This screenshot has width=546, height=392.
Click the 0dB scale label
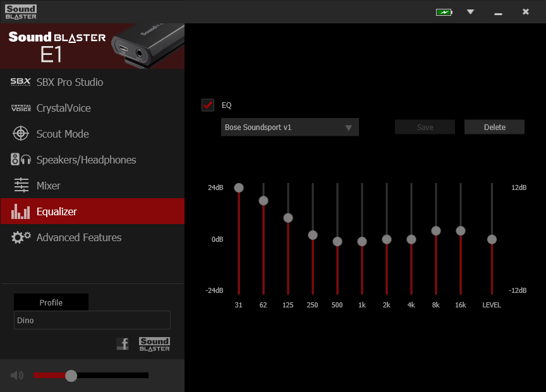coord(217,239)
